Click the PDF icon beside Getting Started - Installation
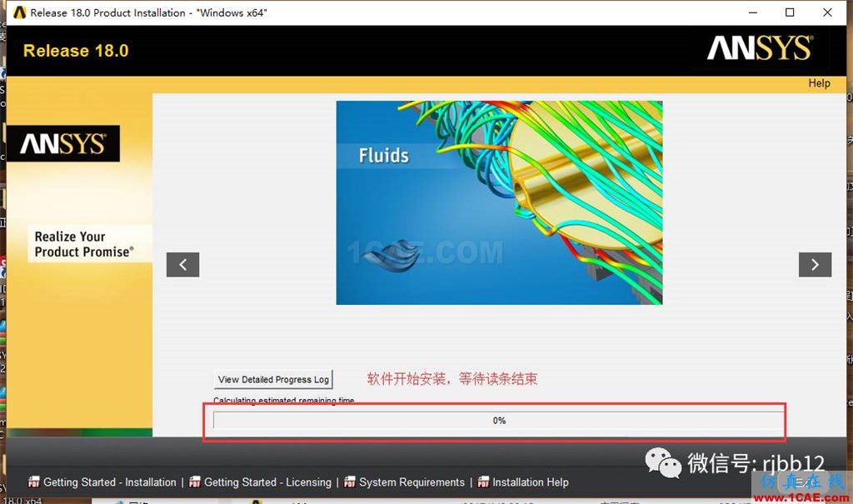The height and width of the screenshot is (504, 853). tap(33, 482)
